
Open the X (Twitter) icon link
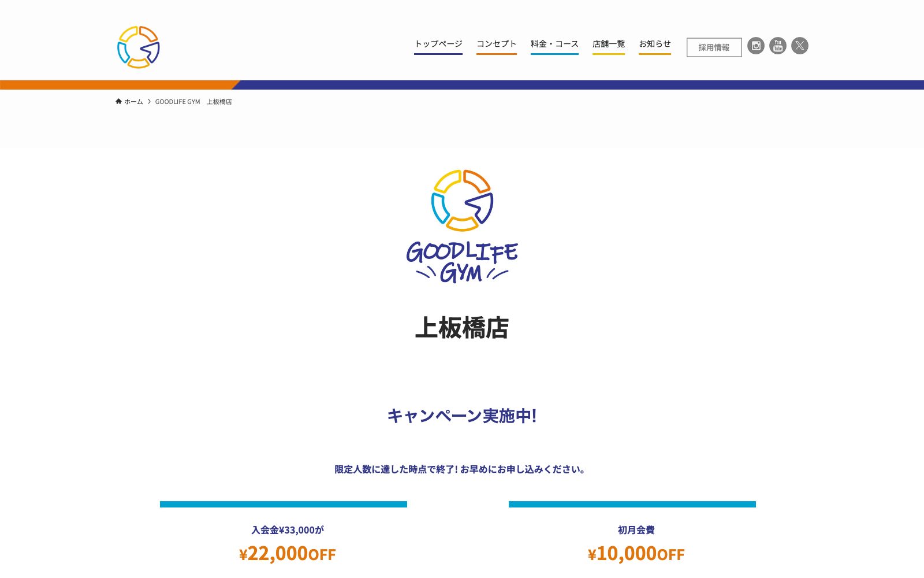(800, 46)
